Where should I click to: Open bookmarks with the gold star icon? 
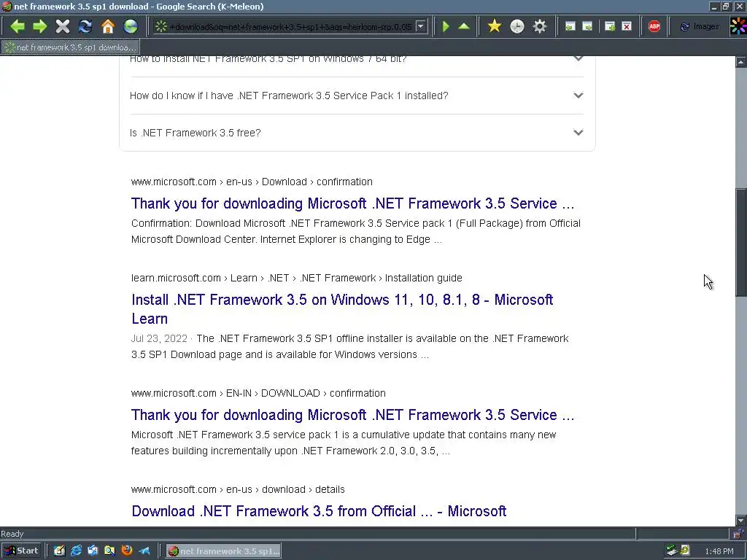(495, 26)
